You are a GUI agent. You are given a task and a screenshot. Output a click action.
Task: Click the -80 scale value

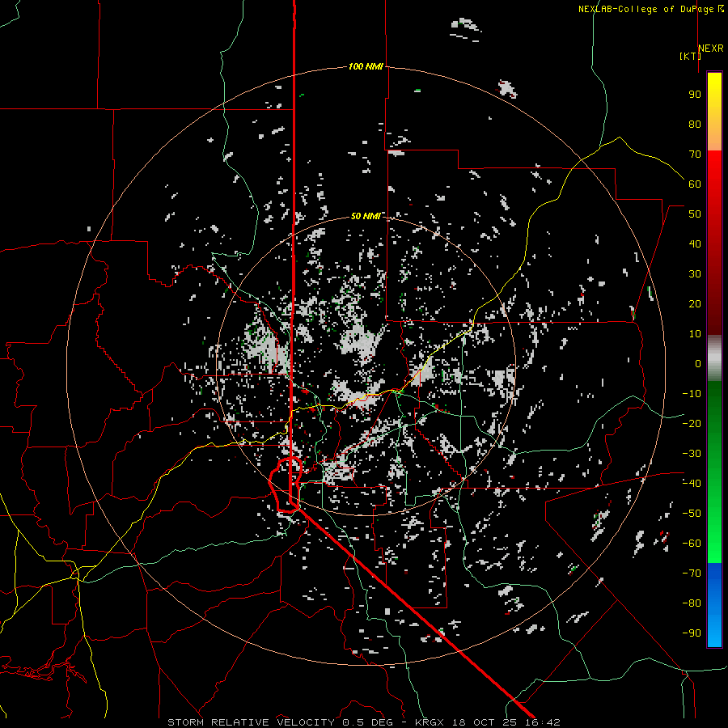pos(692,603)
